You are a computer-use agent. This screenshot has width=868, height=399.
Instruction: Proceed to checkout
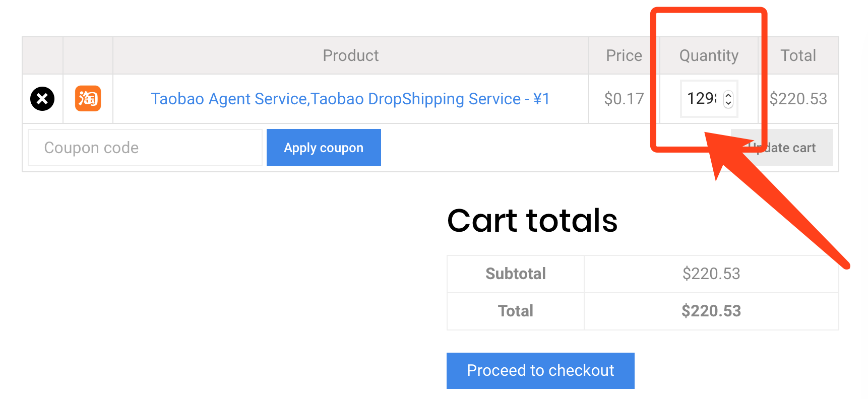coord(540,371)
